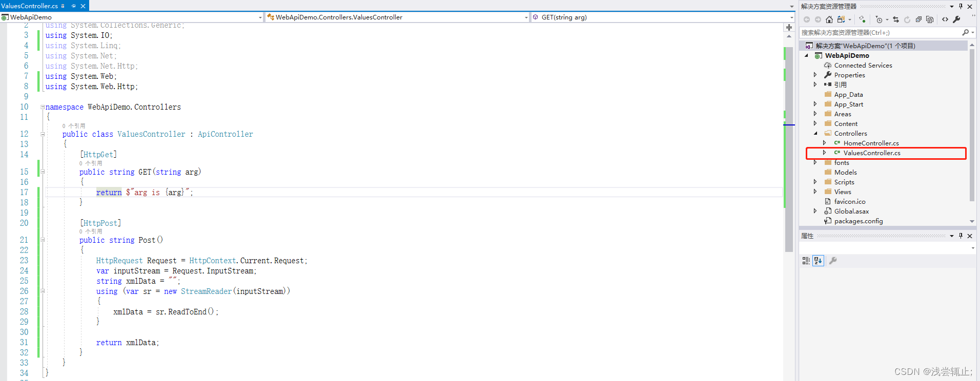Open Properties panel window options dropdown
This screenshot has height=381, width=980.
[952, 236]
